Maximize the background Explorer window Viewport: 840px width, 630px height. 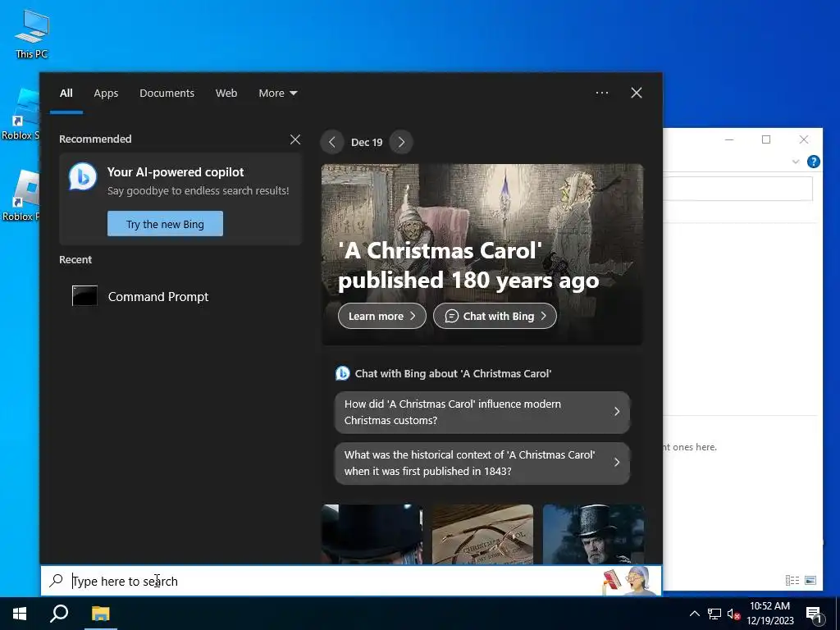(x=766, y=139)
